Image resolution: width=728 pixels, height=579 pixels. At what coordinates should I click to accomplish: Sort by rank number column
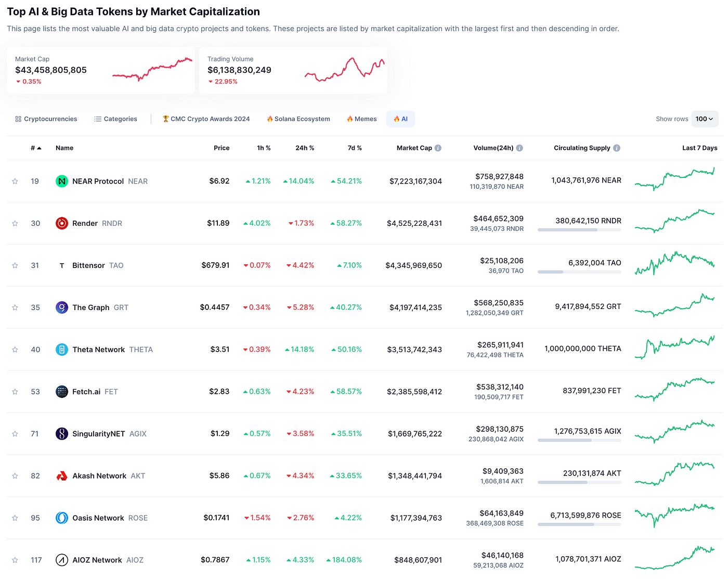[36, 148]
